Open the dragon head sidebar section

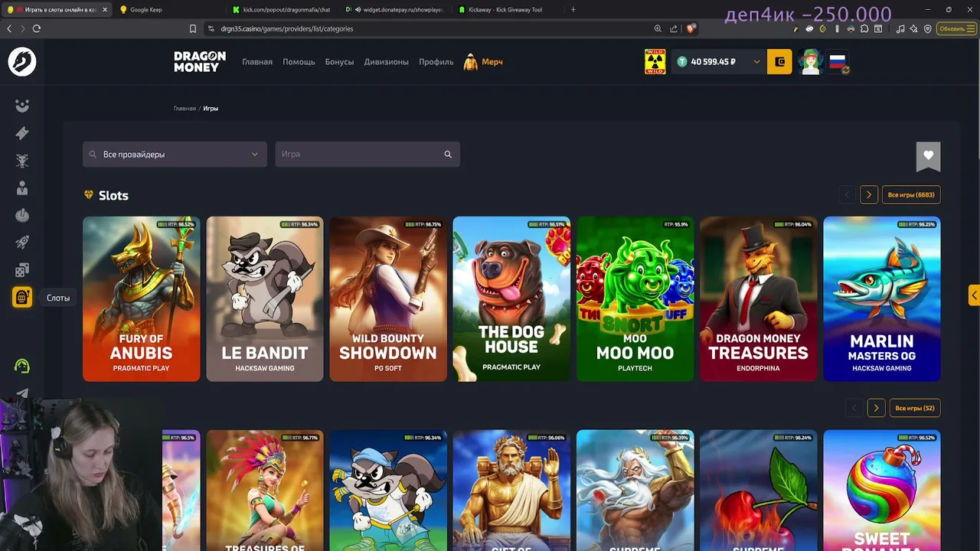(22, 161)
